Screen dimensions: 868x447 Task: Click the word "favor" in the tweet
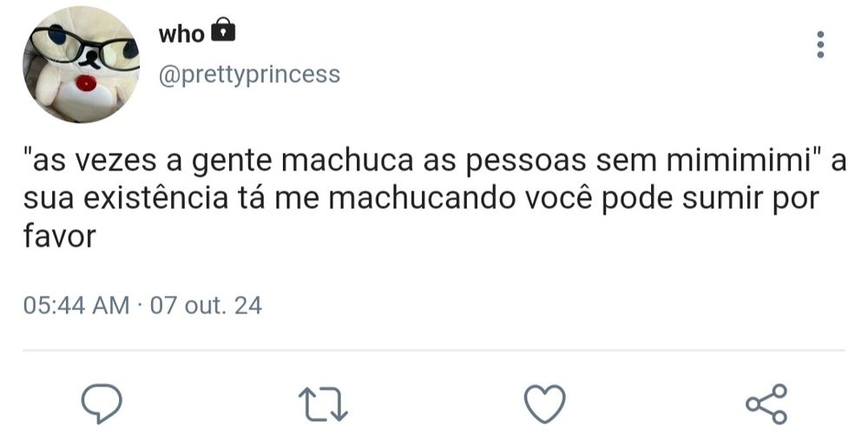58,237
